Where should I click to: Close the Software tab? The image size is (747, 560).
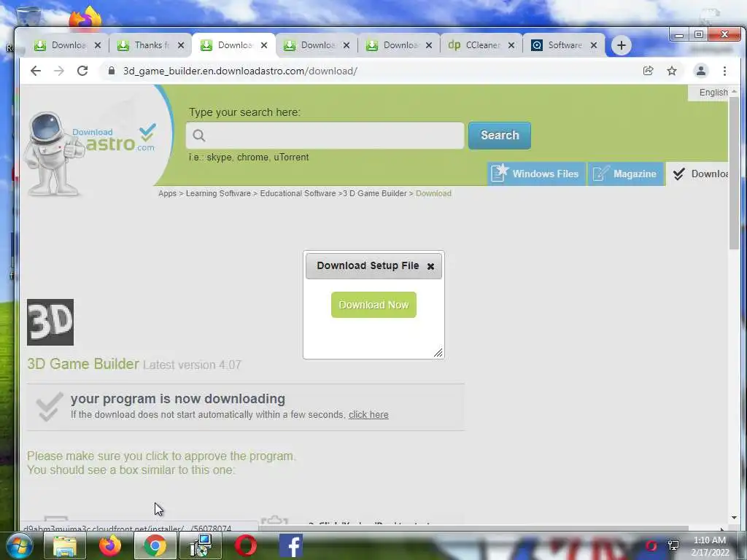[x=594, y=45]
